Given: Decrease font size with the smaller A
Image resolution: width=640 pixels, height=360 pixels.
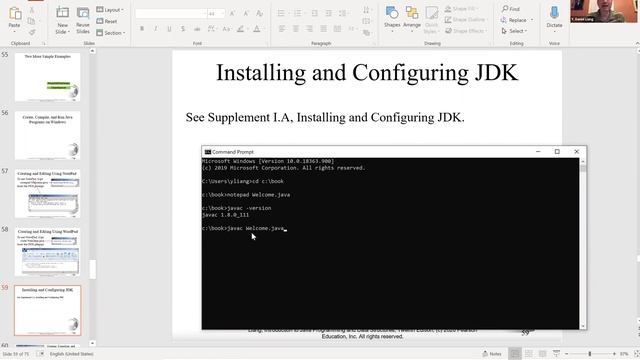Looking at the screenshot, I should (246, 14).
